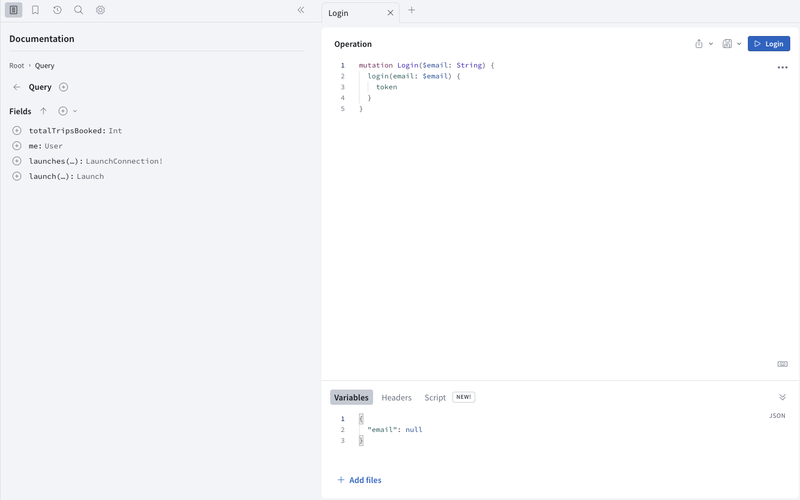Add all fields with Fields plus icon
This screenshot has height=500, width=800.
[63, 111]
